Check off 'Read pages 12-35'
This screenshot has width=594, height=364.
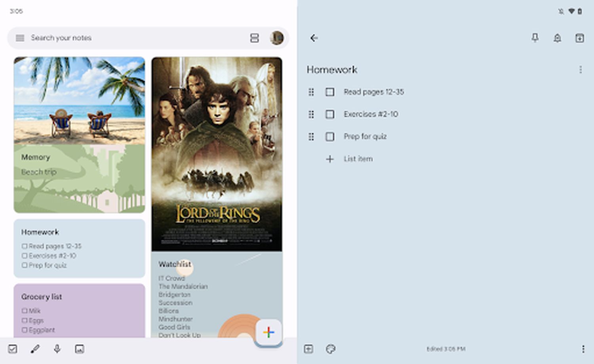[330, 92]
